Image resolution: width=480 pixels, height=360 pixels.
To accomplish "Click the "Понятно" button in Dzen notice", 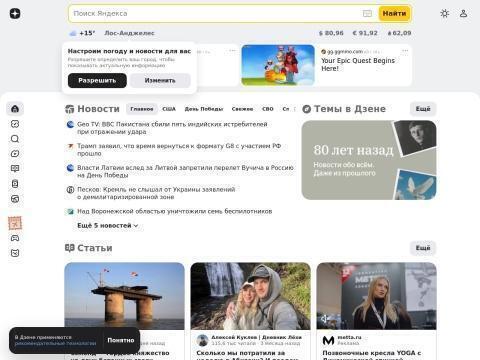I will click(x=121, y=340).
